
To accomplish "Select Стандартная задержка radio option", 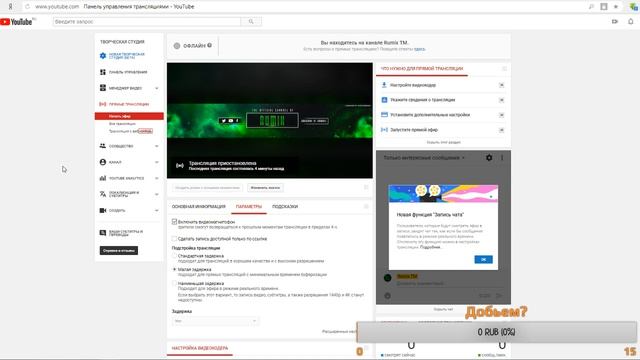I will pos(174,256).
